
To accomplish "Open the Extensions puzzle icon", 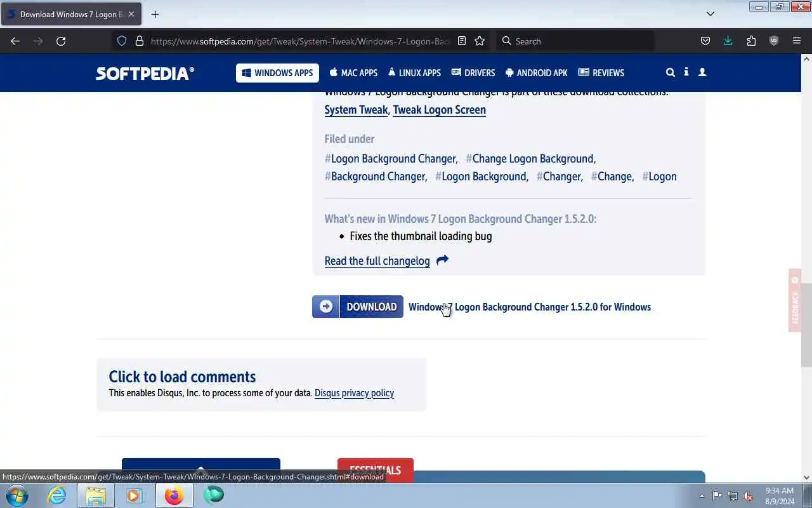I will 751,41.
